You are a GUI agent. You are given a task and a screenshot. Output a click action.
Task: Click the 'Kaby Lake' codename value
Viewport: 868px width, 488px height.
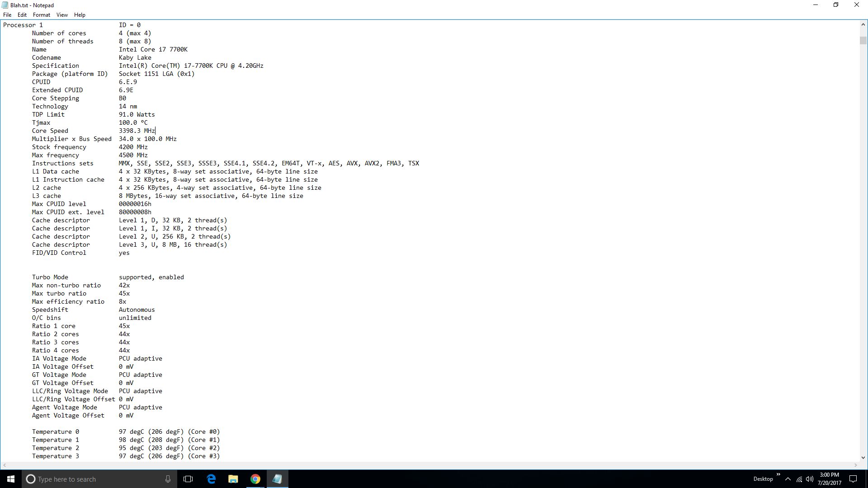pyautogui.click(x=135, y=57)
